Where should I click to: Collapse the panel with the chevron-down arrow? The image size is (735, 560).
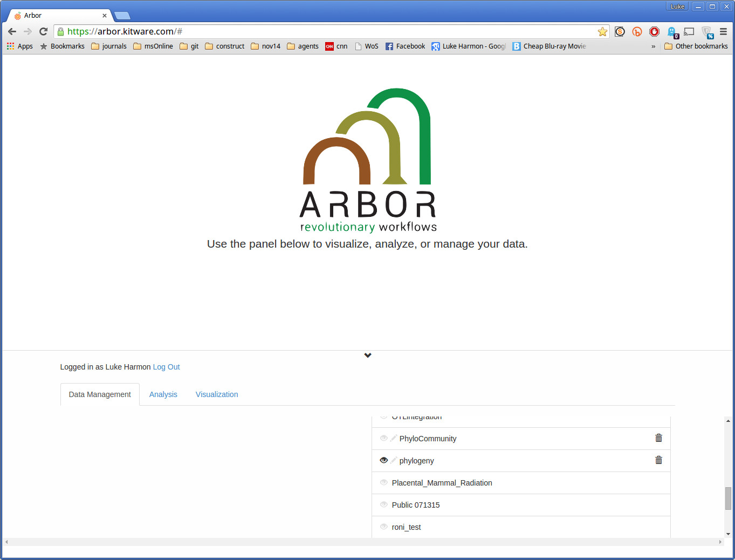[x=368, y=356]
